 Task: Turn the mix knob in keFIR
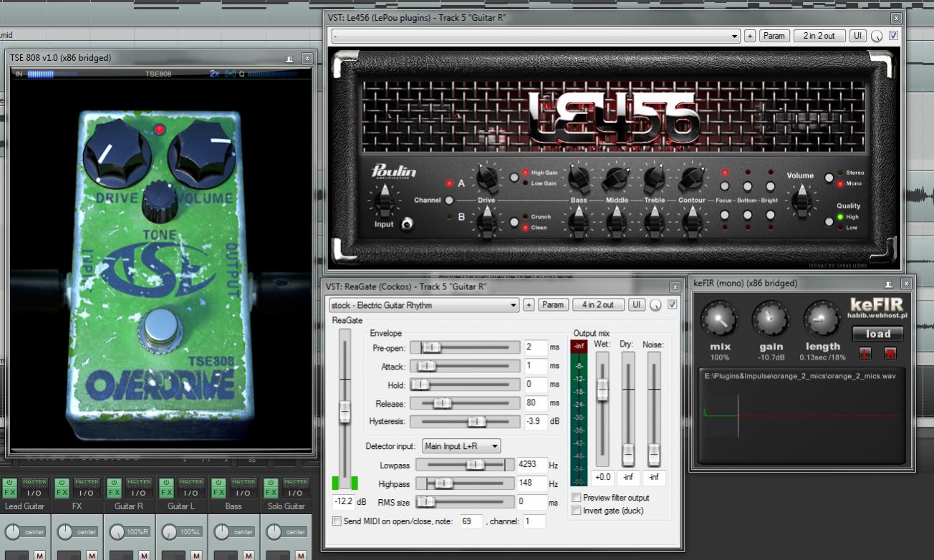click(720, 320)
